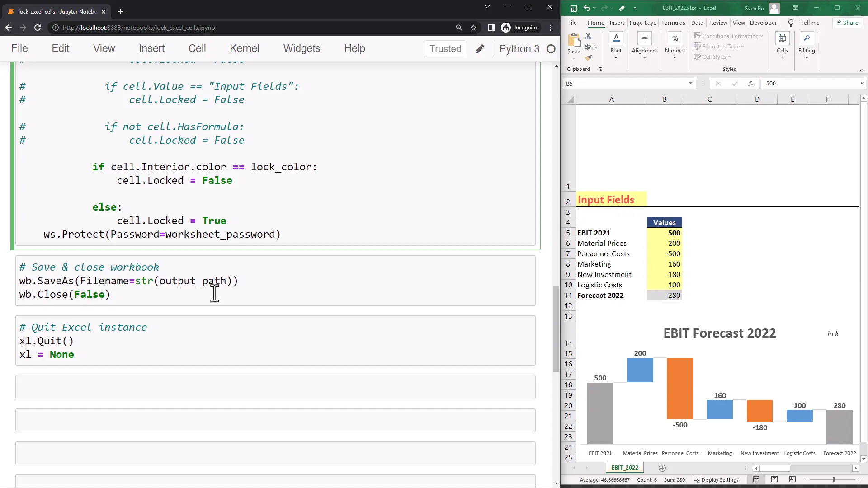Screen dimensions: 868x488
Task: Click the Cut scissors icon
Action: pos(588,36)
